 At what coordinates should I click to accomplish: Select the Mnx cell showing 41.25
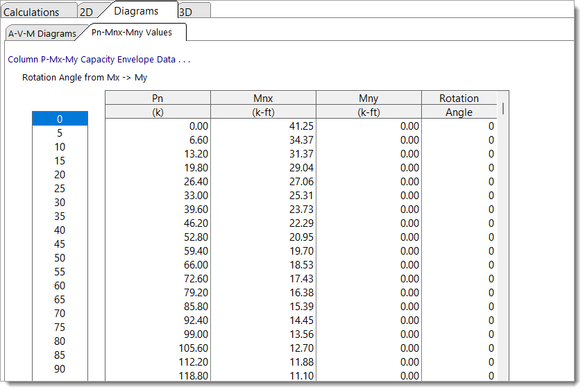pos(263,126)
